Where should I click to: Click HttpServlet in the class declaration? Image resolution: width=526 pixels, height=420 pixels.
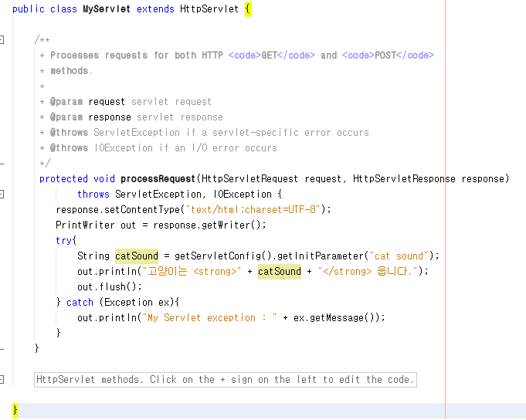point(209,9)
